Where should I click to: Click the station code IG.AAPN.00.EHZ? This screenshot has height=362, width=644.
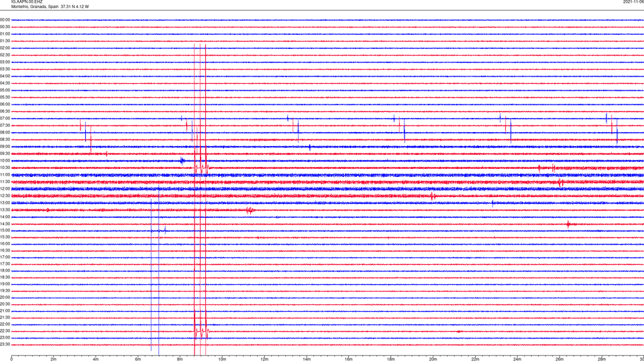click(x=27, y=1)
